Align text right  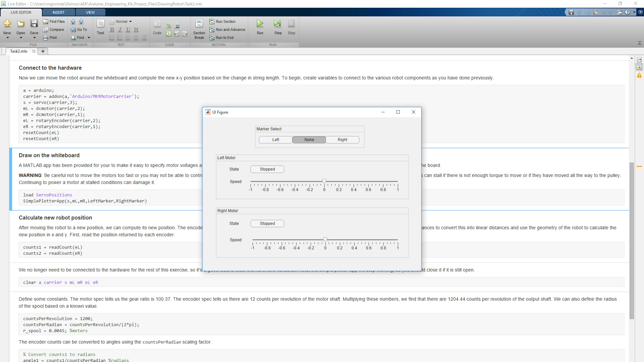point(144,38)
